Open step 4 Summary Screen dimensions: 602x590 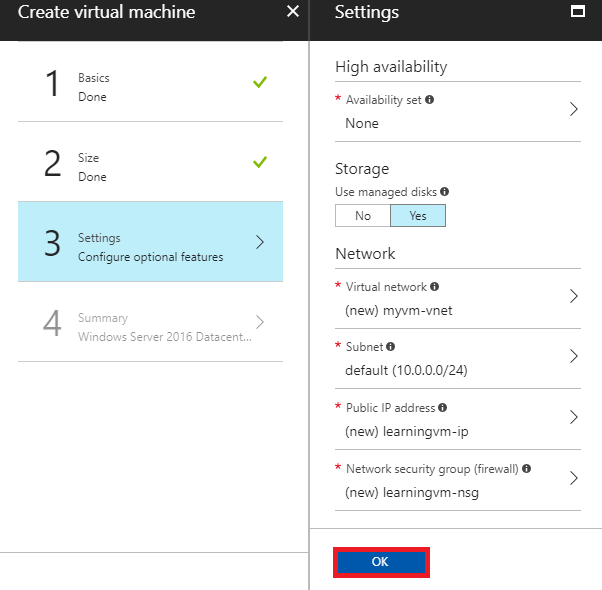click(150, 327)
